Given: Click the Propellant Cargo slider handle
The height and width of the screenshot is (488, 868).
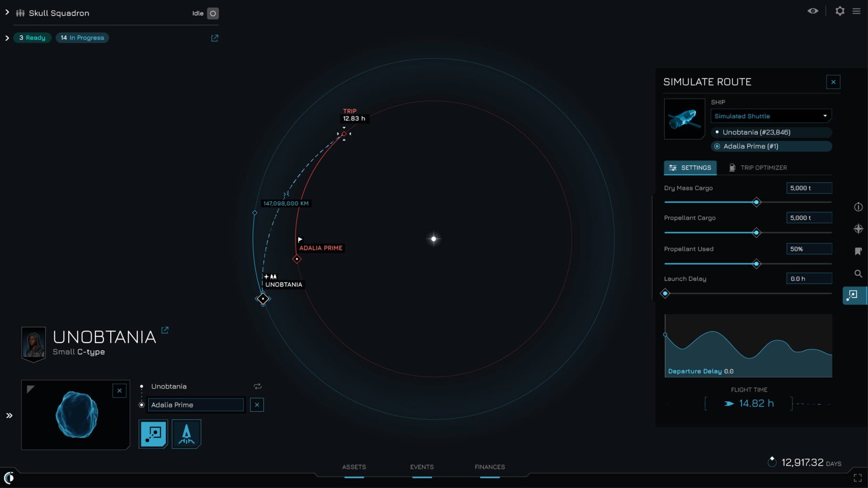Looking at the screenshot, I should (x=756, y=233).
